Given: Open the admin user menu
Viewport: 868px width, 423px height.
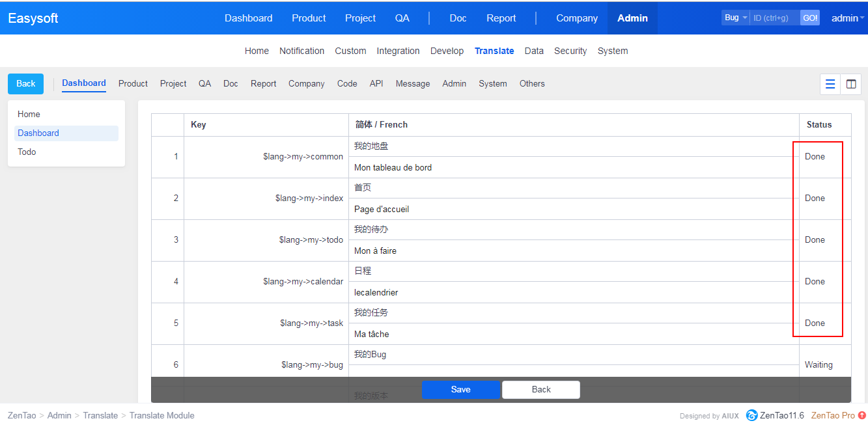Looking at the screenshot, I should coord(847,18).
